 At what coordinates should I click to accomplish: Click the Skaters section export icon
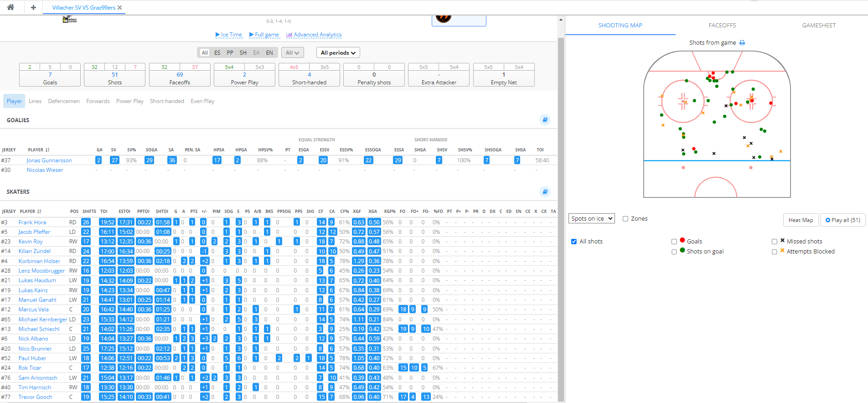point(545,191)
